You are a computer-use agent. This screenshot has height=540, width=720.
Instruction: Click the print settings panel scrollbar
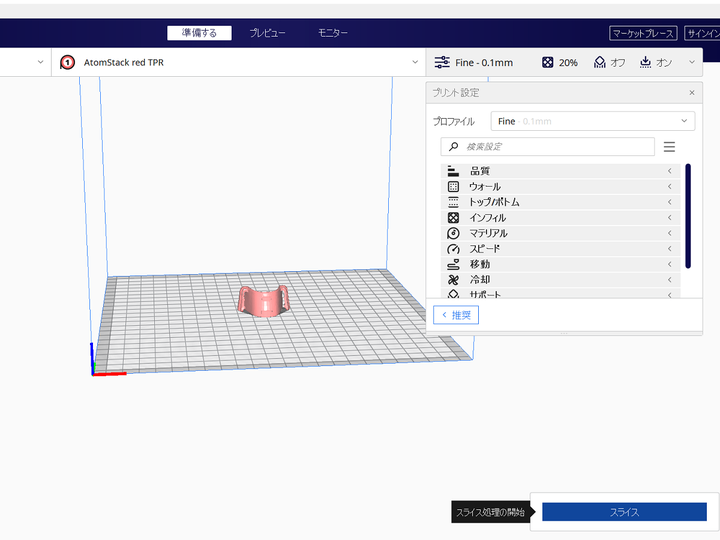(x=688, y=216)
